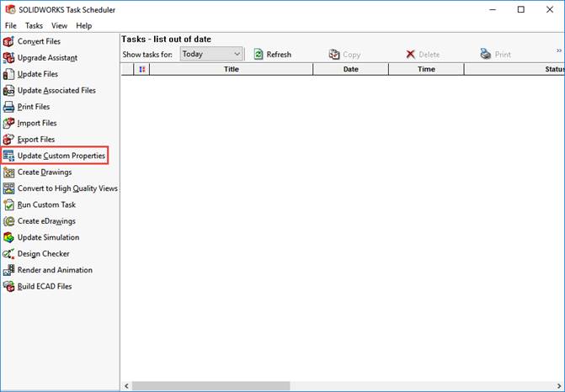Click the Build ECAD Files label

(x=45, y=287)
